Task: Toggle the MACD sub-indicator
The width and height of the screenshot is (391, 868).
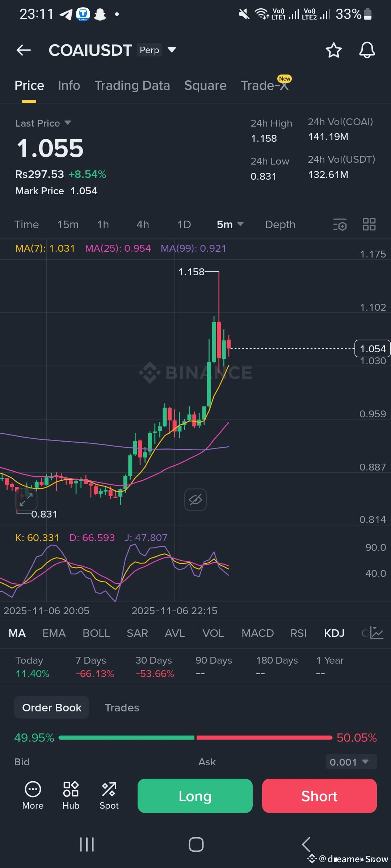Action: pyautogui.click(x=257, y=633)
